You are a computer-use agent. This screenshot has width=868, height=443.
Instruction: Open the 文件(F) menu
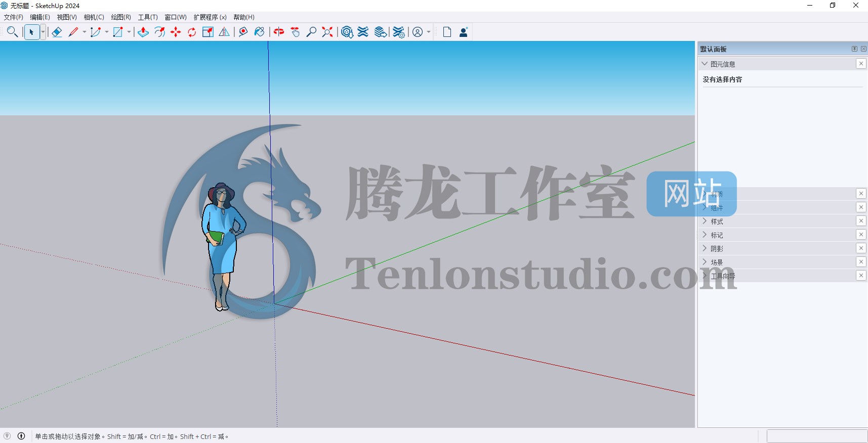tap(14, 17)
